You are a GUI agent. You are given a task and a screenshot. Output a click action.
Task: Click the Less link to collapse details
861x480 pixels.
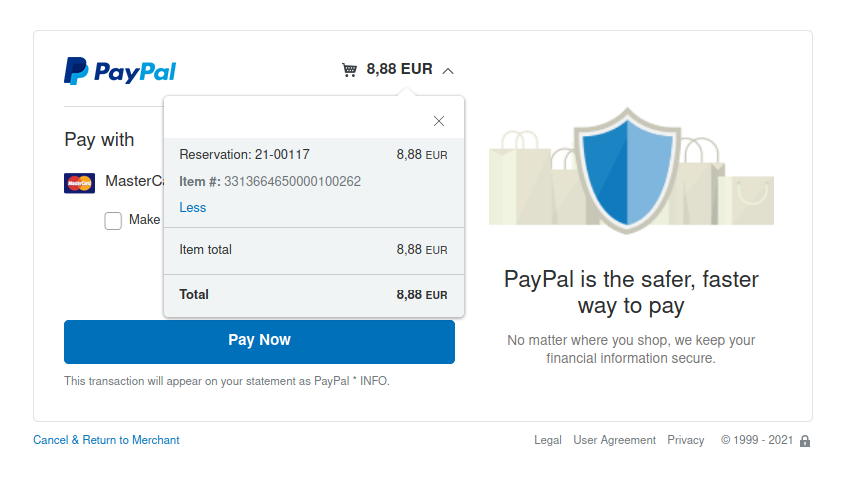click(x=193, y=208)
